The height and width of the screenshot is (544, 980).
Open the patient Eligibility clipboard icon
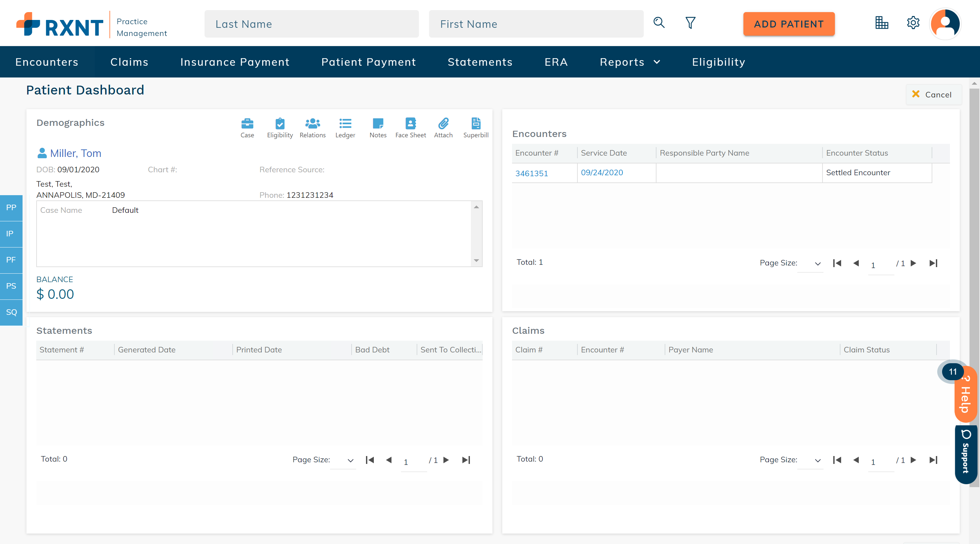click(280, 124)
